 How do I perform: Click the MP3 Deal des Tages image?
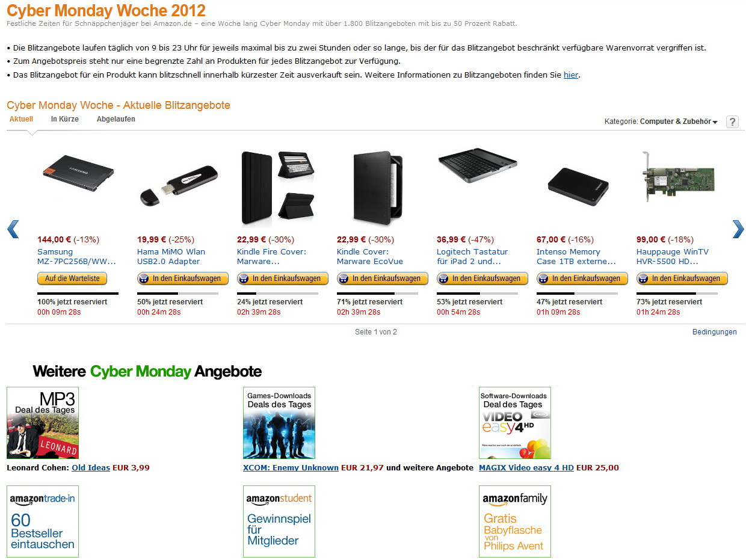43,423
